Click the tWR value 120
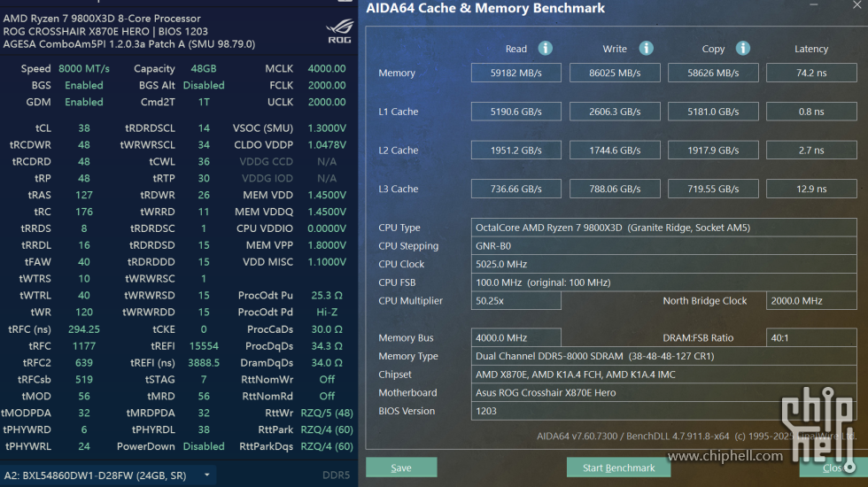Image resolution: width=868 pixels, height=487 pixels. (x=84, y=312)
